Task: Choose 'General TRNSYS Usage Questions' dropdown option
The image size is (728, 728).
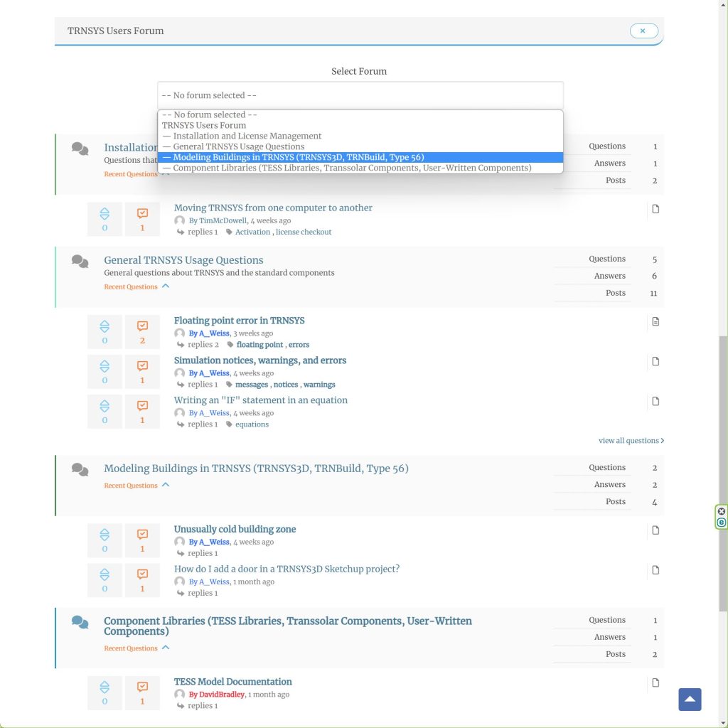Action: [360, 146]
